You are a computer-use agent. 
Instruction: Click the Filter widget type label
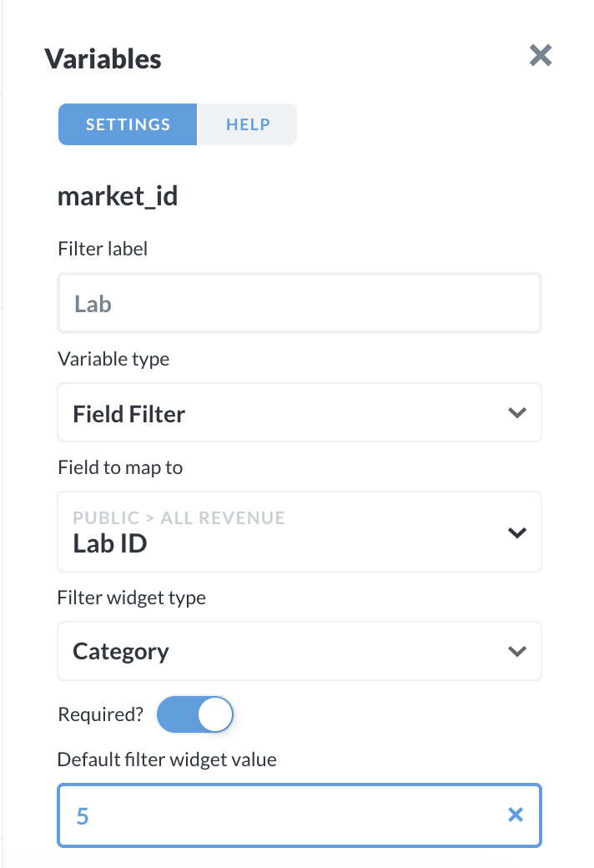click(x=132, y=598)
